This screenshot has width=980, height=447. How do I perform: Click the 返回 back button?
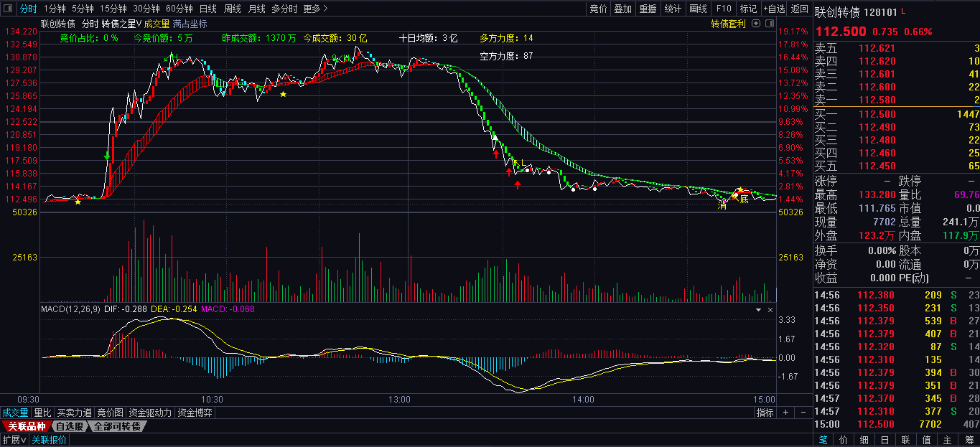[x=799, y=9]
